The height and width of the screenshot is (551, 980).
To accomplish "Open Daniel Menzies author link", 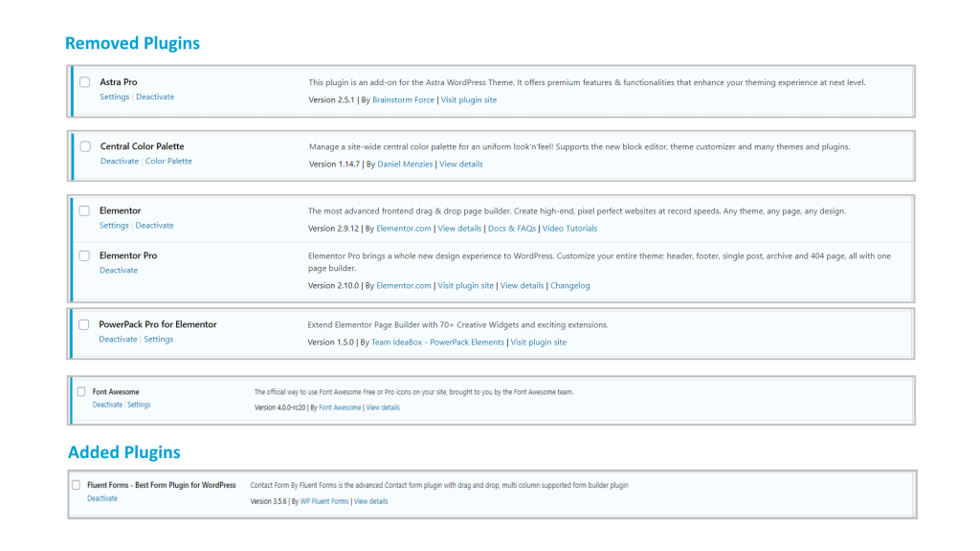I will [x=405, y=165].
